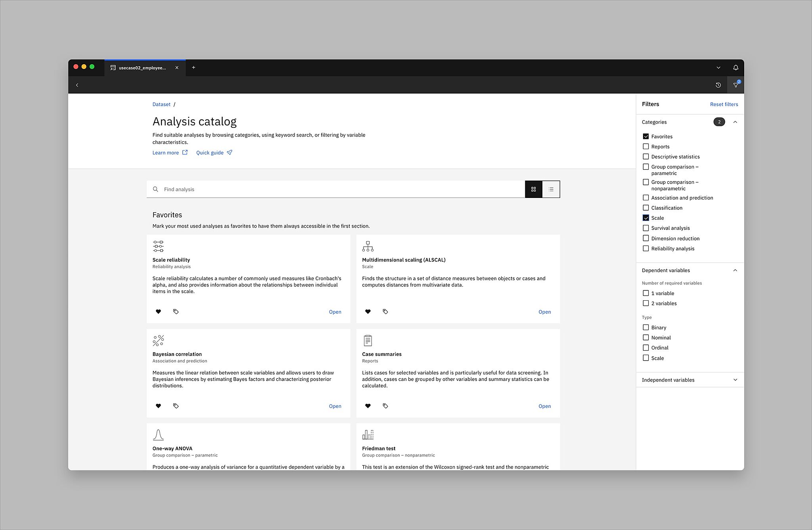Viewport: 812px width, 530px height.
Task: Open the tab list dropdown chevron
Action: pyautogui.click(x=718, y=67)
